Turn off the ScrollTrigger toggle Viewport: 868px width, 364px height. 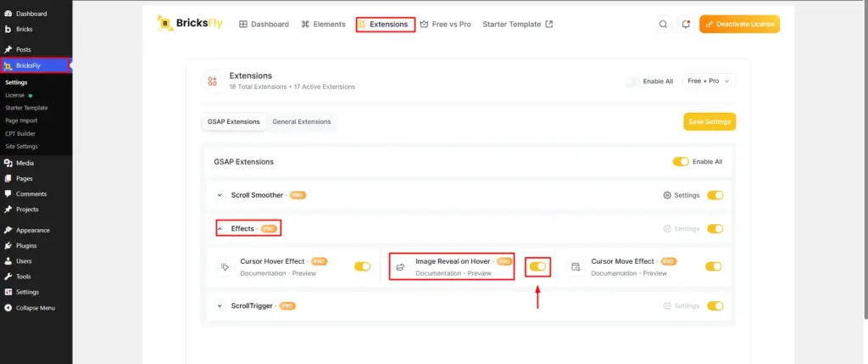(715, 305)
